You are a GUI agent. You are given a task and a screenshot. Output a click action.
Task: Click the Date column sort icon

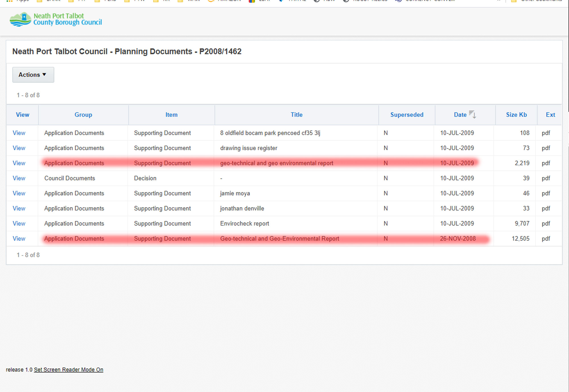[x=472, y=114]
